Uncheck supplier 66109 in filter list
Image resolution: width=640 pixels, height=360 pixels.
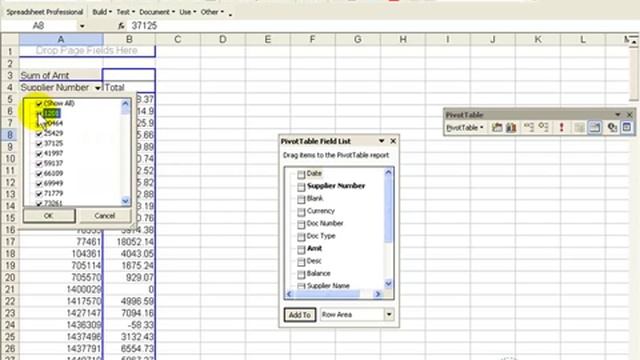(39, 173)
